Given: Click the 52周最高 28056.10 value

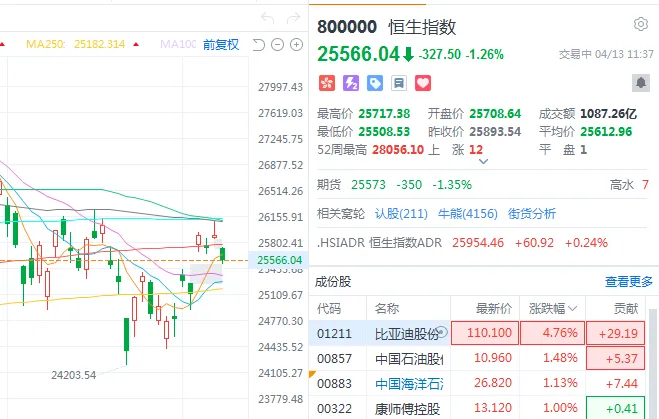Looking at the screenshot, I should (x=398, y=150).
